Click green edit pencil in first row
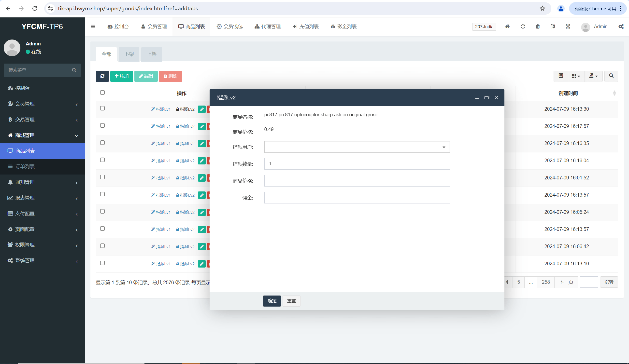The image size is (629, 364). coord(202,109)
